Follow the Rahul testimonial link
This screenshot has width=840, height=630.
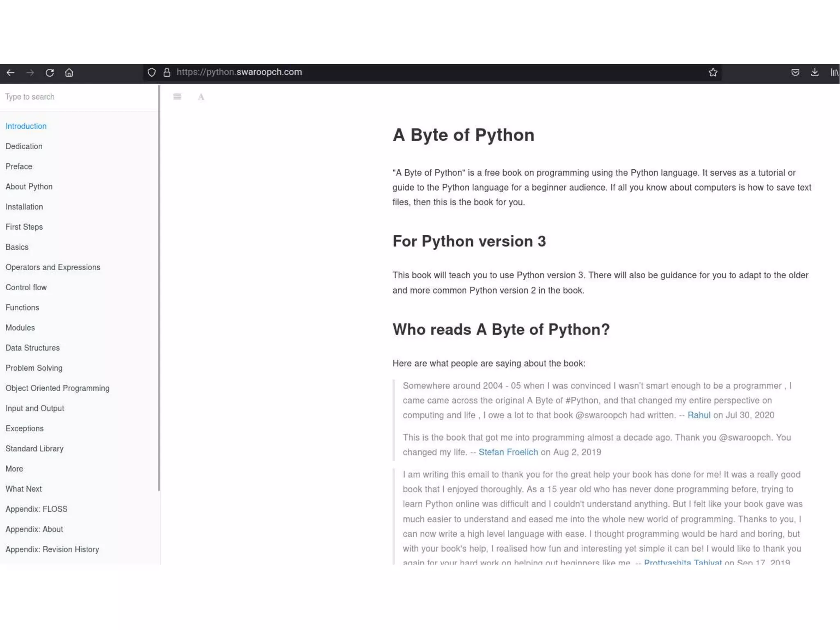698,415
